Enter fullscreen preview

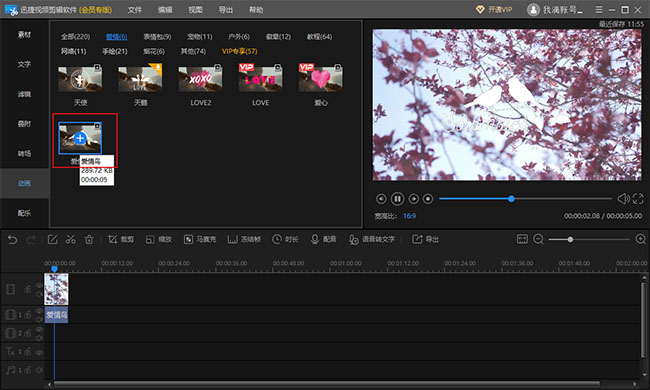638,199
